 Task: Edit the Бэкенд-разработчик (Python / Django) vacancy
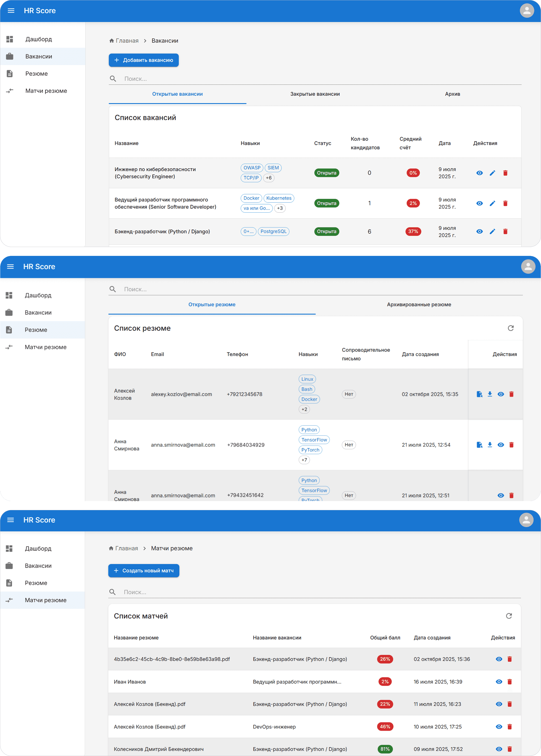492,231
